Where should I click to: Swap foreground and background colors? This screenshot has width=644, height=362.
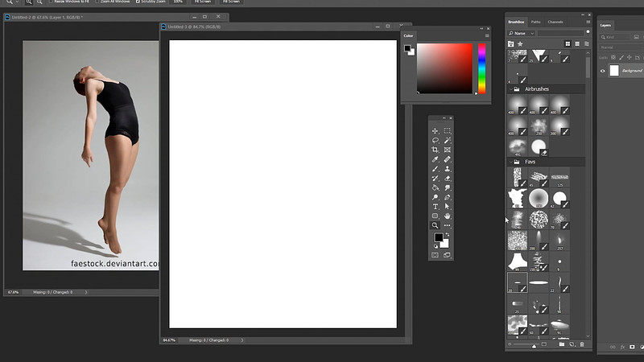pyautogui.click(x=448, y=235)
